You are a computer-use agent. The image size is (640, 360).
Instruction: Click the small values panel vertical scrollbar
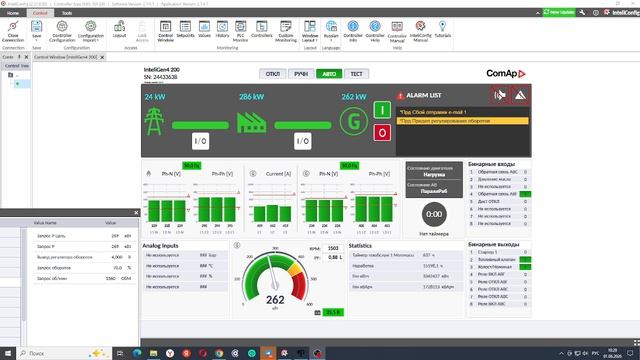24,273
